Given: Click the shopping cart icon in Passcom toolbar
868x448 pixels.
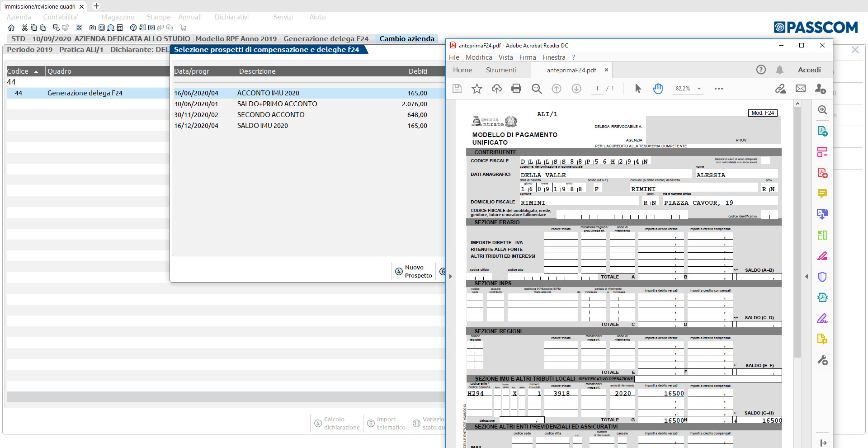Looking at the screenshot, I should [183, 28].
